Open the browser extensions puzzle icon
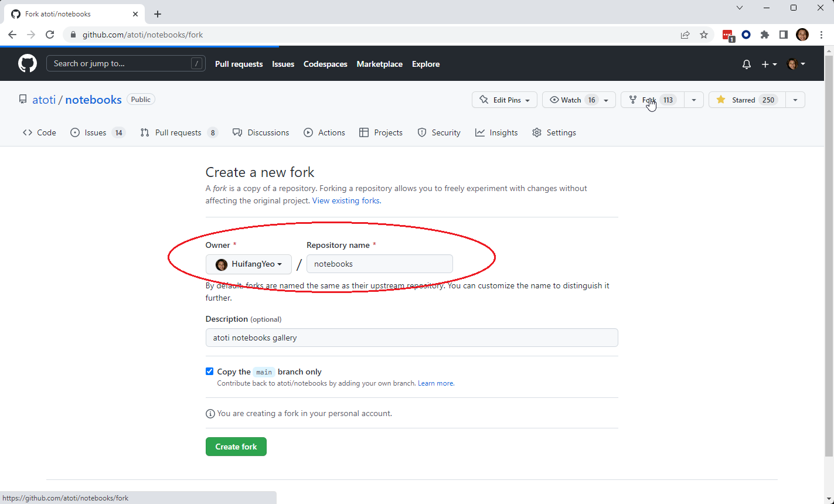Viewport: 834px width, 504px height. tap(765, 35)
